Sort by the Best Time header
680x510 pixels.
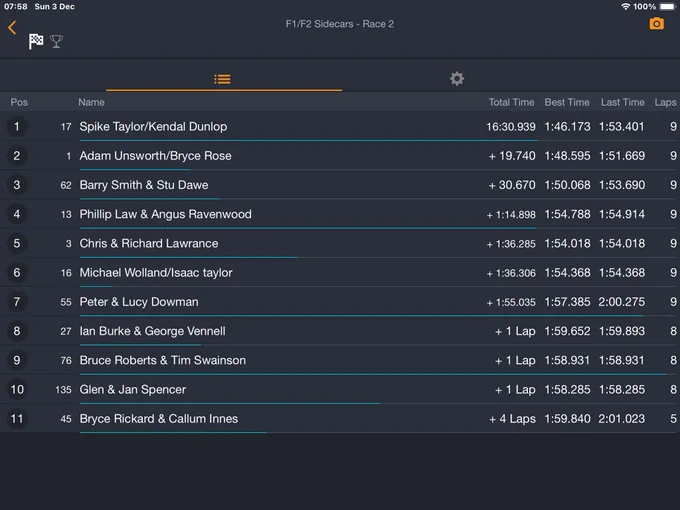pyautogui.click(x=567, y=102)
